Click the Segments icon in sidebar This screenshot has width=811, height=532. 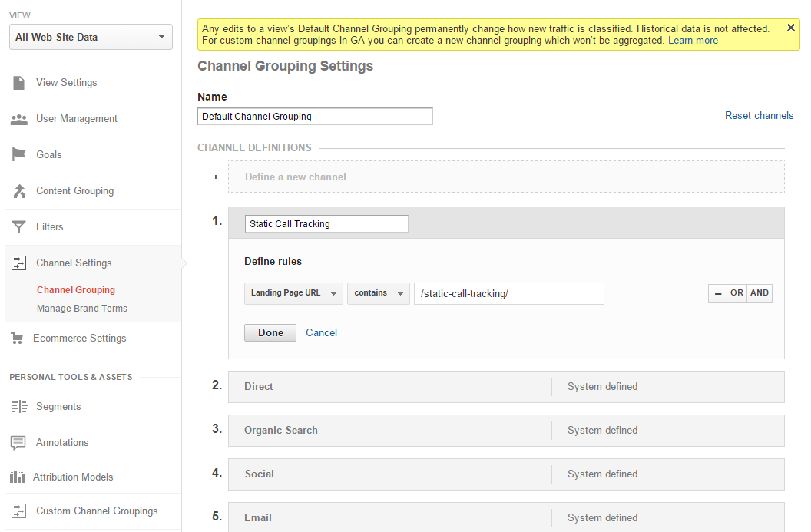19,407
